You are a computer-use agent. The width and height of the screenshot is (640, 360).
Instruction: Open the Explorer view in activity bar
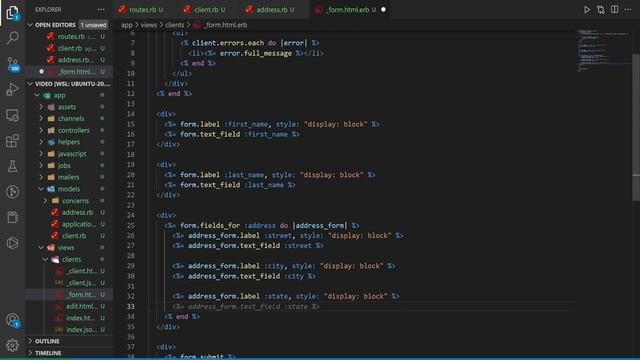pos(12,13)
